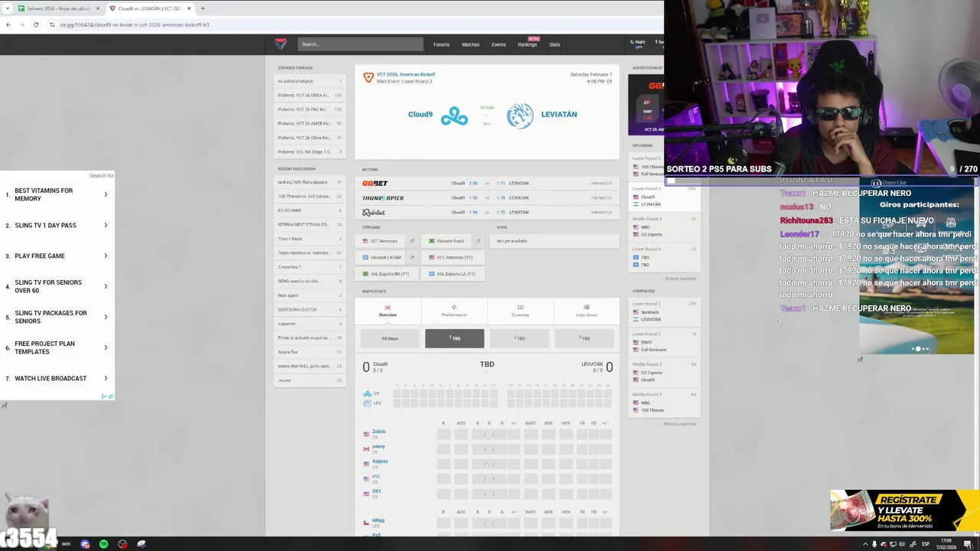The width and height of the screenshot is (980, 551).
Task: Select map 3 TBD button
Action: pos(584,338)
